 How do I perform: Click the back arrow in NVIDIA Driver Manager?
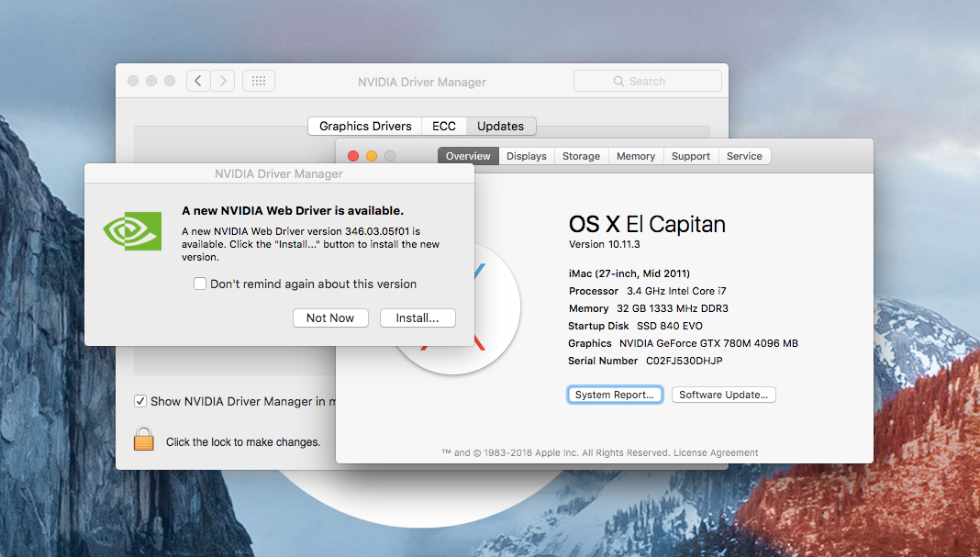coord(198,81)
